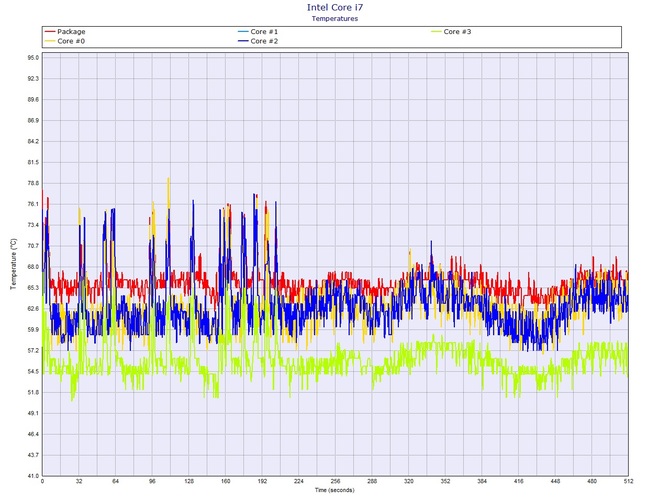Click the chart title Intel Core i7
670x502 pixels.
[335, 7]
